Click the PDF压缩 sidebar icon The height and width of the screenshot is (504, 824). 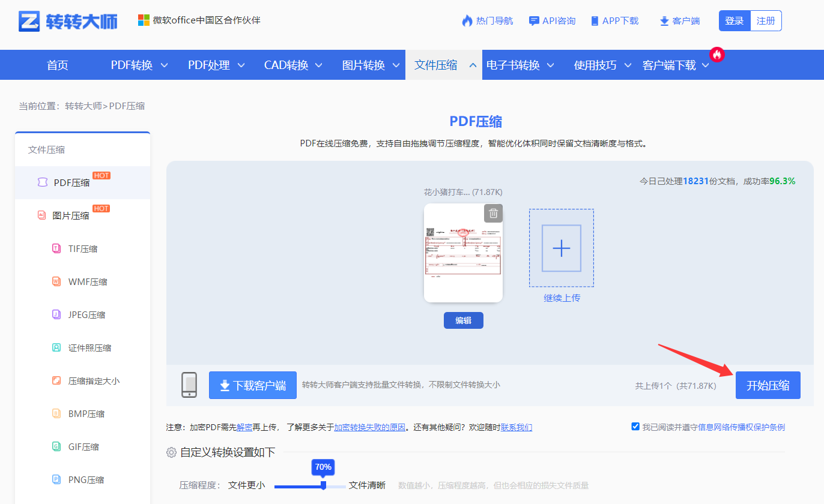point(42,182)
